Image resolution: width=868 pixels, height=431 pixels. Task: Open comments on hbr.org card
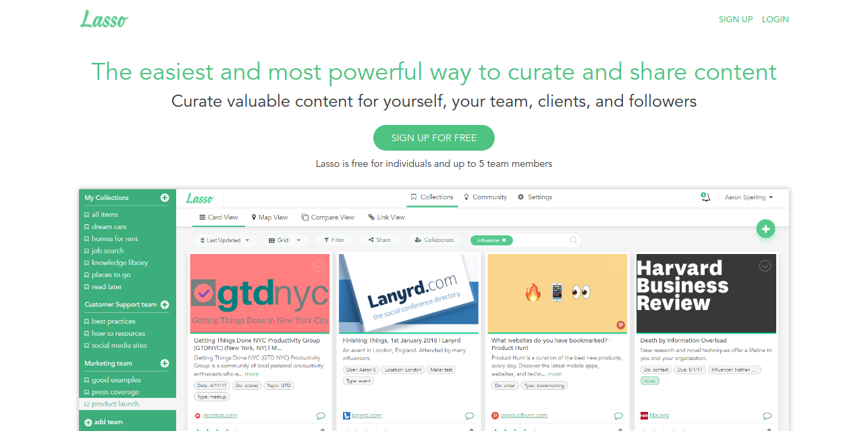[767, 416]
